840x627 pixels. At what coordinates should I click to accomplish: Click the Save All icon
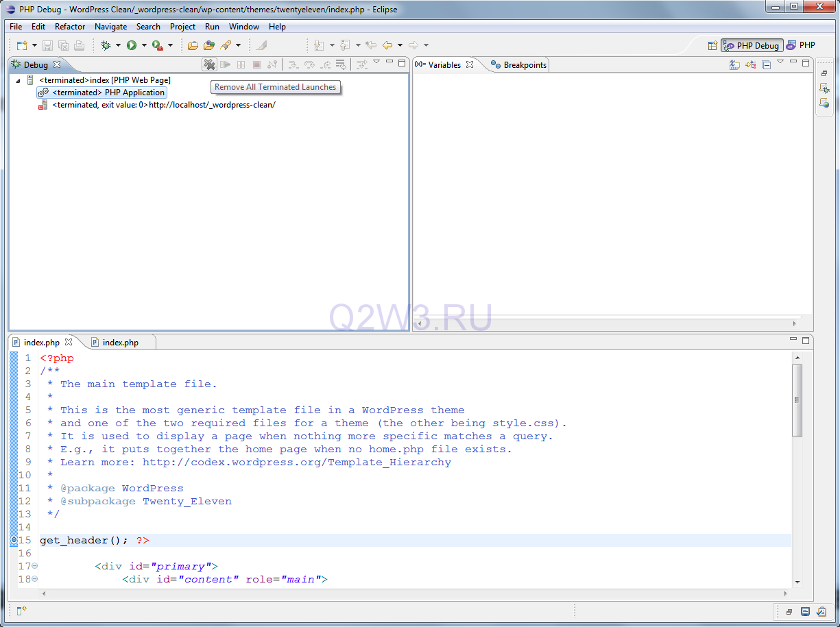(x=63, y=45)
